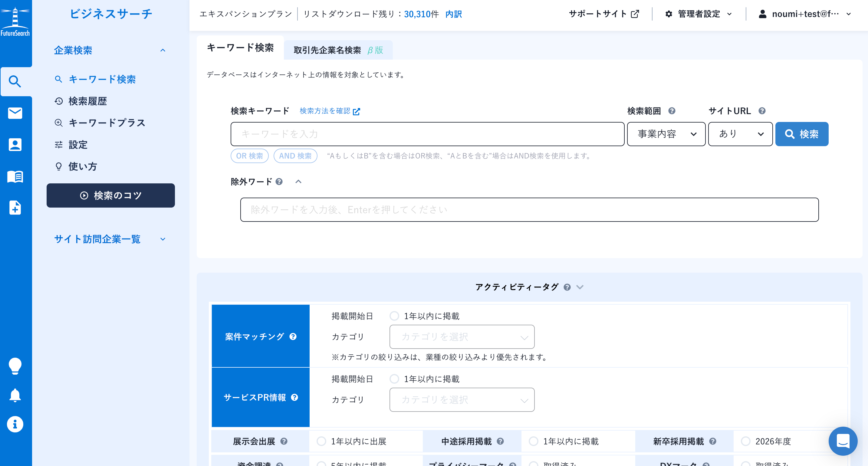The image size is (868, 466).
Task: Open 検索履歴 in the sidebar menu
Action: coord(87,101)
